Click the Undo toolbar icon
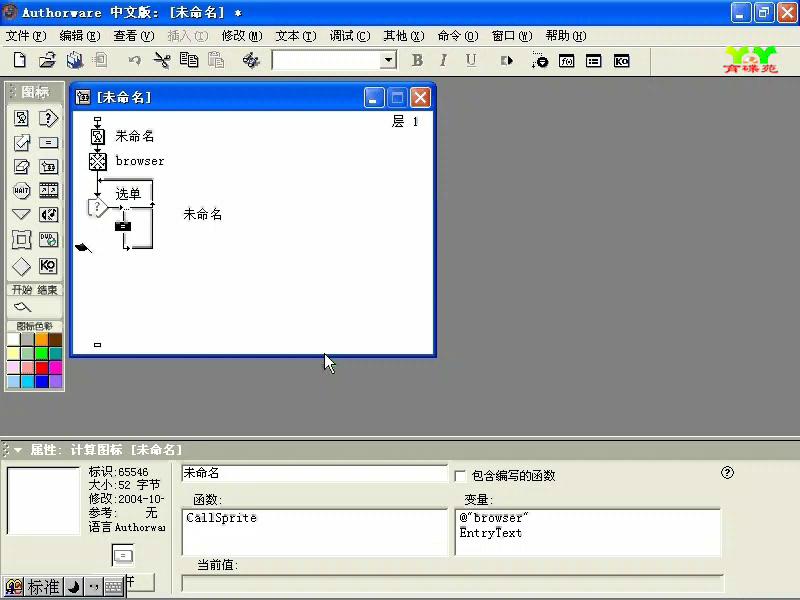This screenshot has height=600, width=800. [x=134, y=60]
